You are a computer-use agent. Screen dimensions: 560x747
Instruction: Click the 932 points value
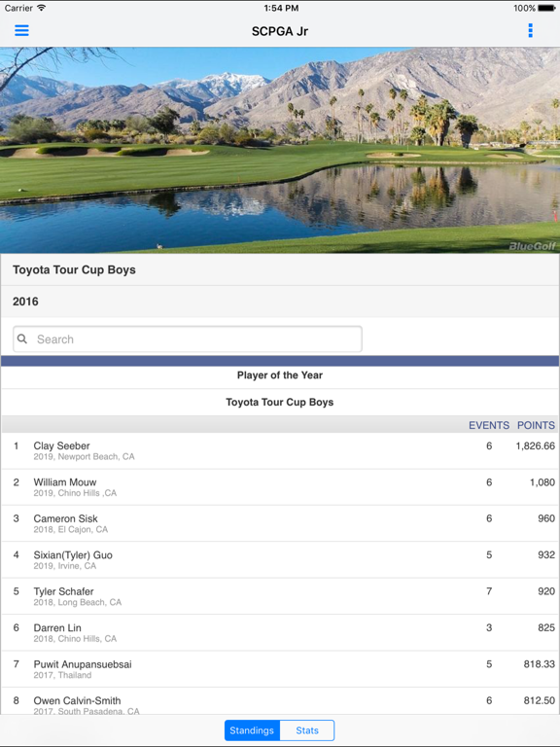click(546, 555)
